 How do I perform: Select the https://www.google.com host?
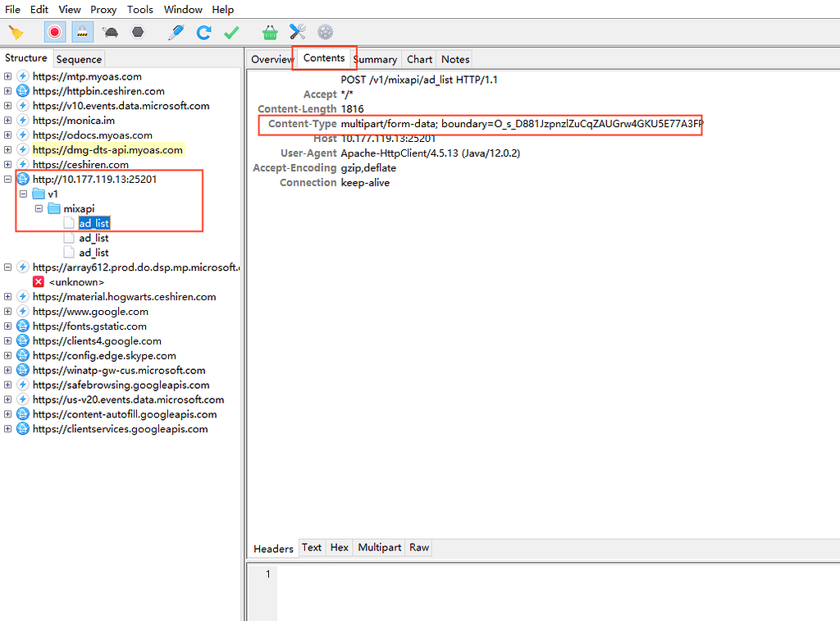[90, 311]
